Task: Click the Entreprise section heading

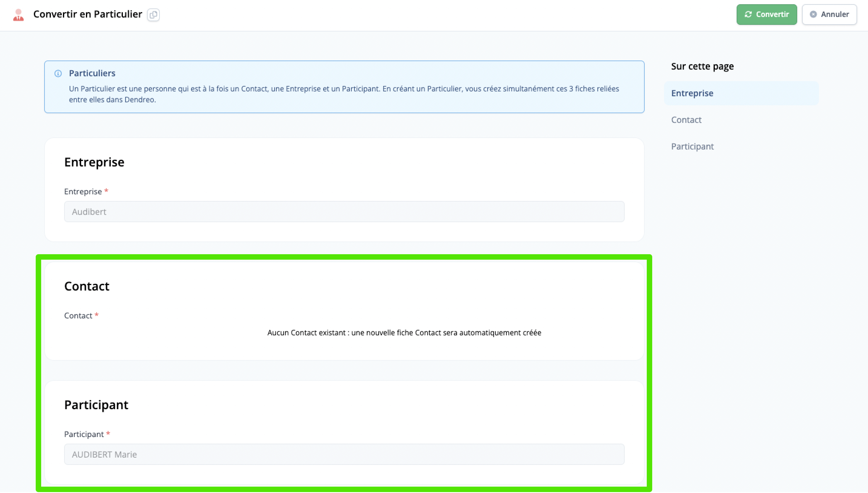Action: tap(94, 162)
